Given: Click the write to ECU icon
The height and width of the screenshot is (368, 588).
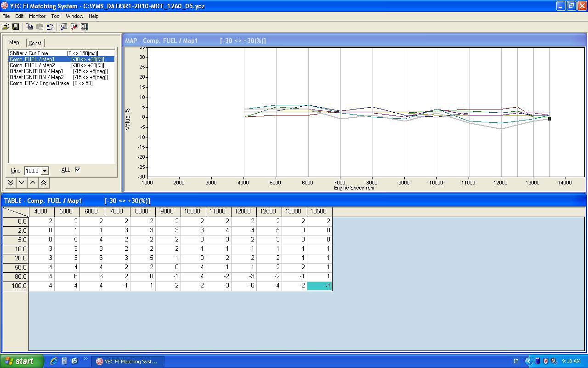Looking at the screenshot, I should (x=74, y=27).
